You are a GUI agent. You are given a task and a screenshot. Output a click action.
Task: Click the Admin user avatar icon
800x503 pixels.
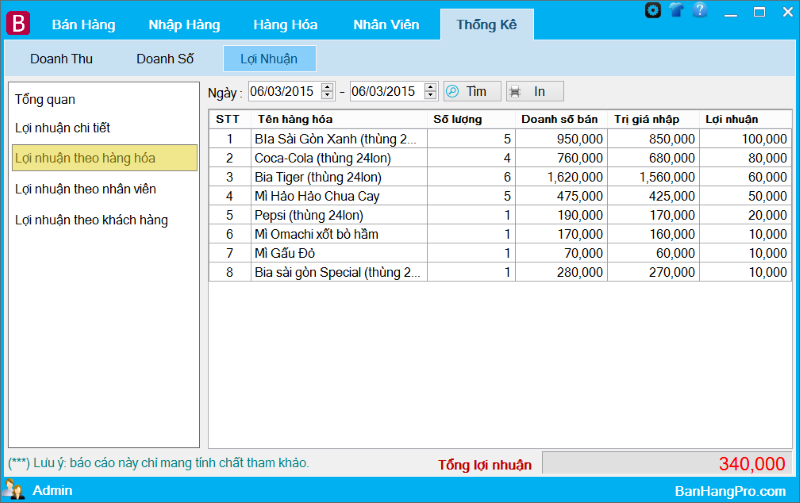point(15,490)
